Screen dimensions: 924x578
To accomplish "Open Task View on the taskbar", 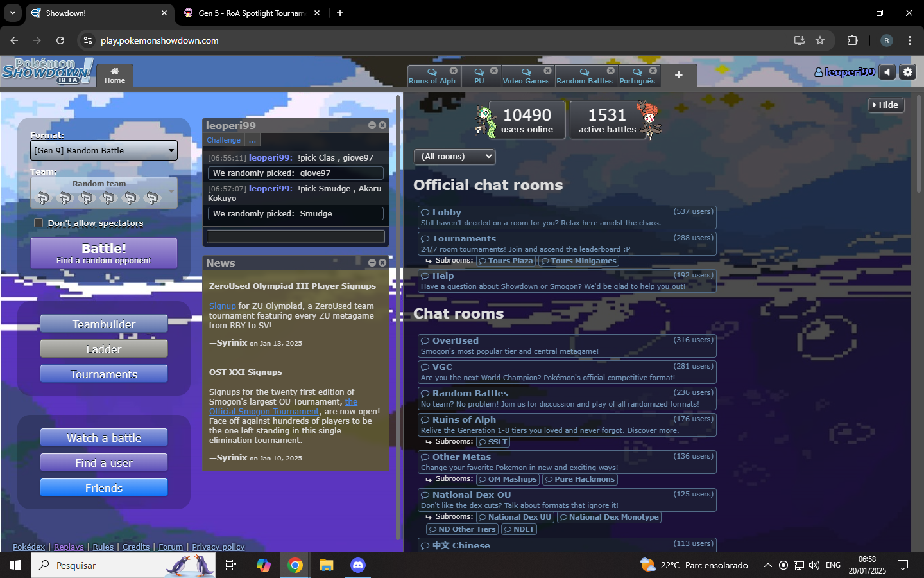I will pos(231,565).
